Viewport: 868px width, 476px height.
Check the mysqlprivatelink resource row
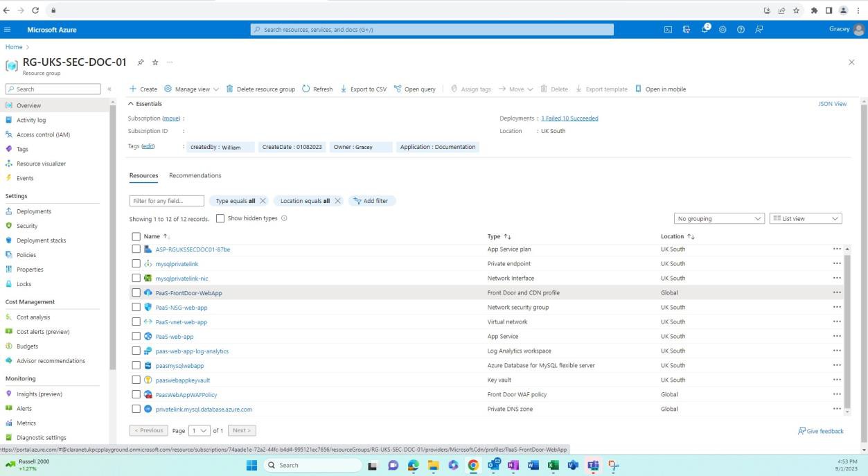(x=136, y=263)
